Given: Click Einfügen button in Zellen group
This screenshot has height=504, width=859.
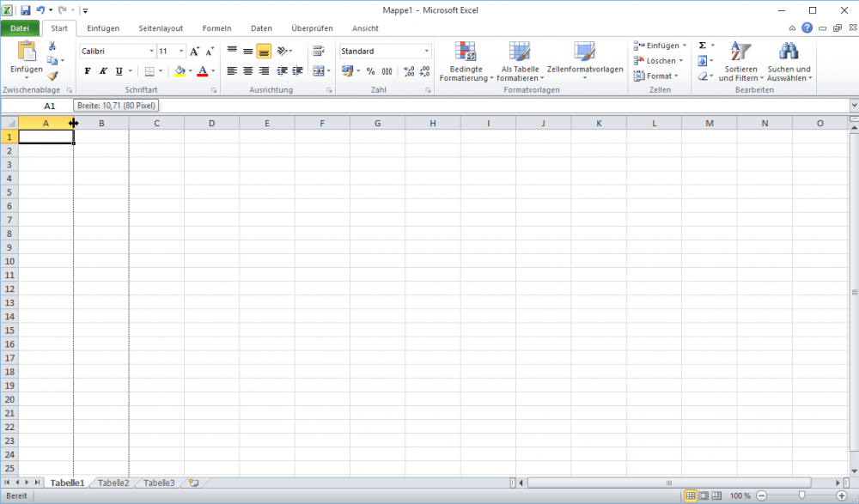Looking at the screenshot, I should coord(660,46).
